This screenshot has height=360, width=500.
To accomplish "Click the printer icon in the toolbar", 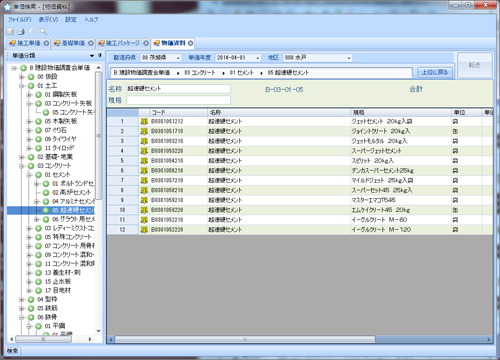I will tap(21, 31).
